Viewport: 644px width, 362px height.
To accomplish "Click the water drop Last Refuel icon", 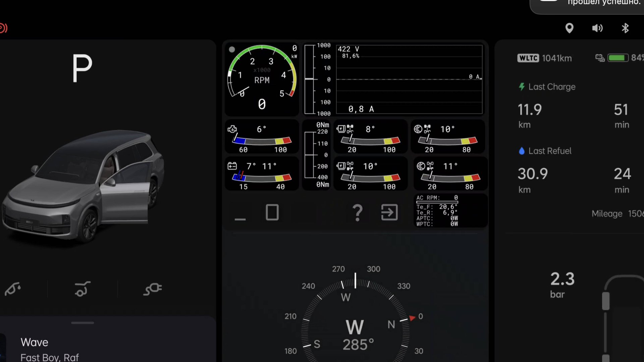I will (522, 151).
